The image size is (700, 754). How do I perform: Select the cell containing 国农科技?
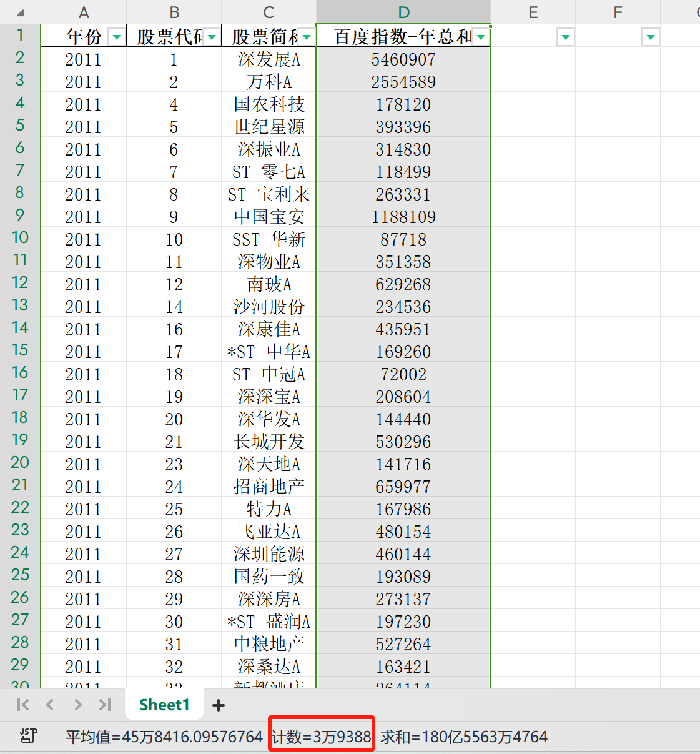coord(269,104)
